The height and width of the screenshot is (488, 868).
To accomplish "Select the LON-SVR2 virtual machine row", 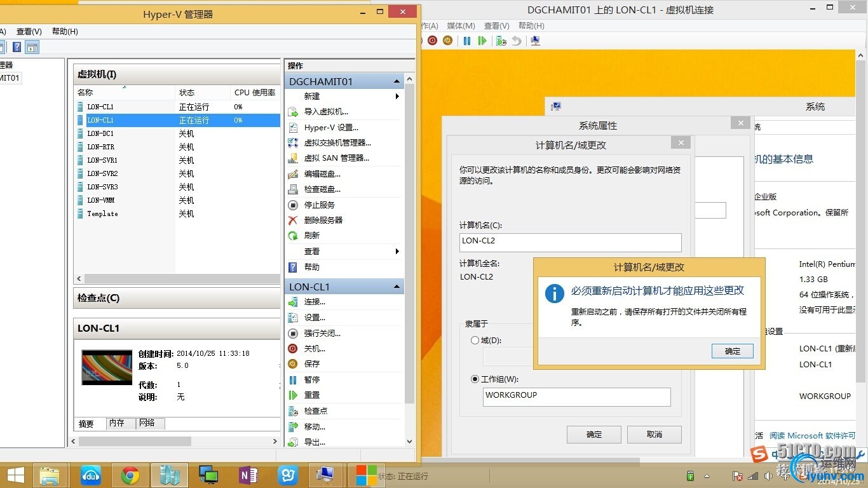I will click(x=177, y=173).
